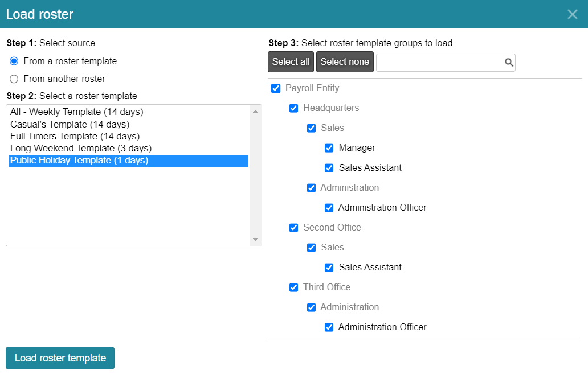
Task: Click the template list scrollbar down arrow
Action: [x=255, y=240]
